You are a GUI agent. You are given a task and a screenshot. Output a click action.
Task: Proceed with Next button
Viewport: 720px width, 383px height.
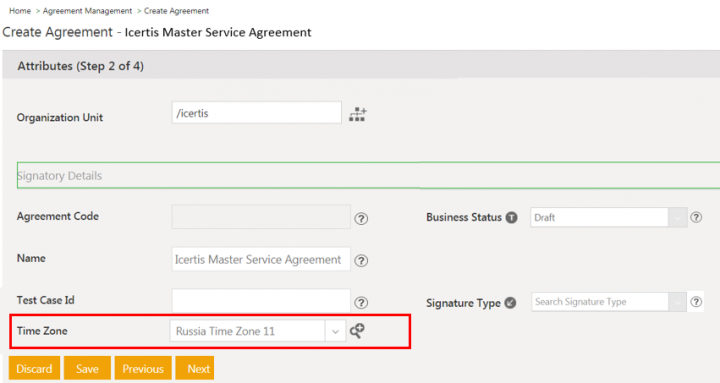click(195, 368)
